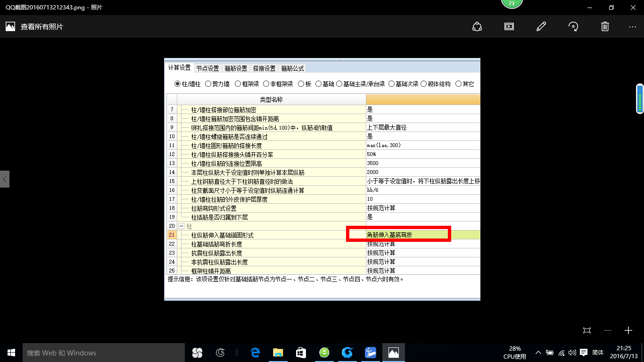Screen dimensions: 644x362
Task: Switch to the 计算设置 tab
Action: coord(179,68)
